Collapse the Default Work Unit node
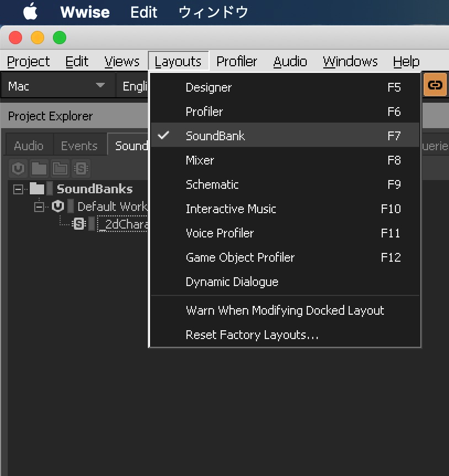 pos(39,207)
